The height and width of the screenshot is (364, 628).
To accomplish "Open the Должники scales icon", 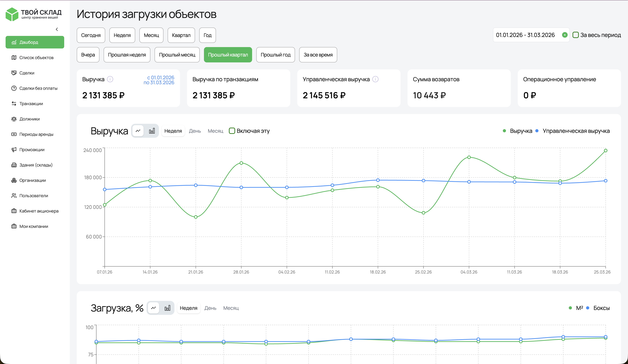I will point(14,119).
